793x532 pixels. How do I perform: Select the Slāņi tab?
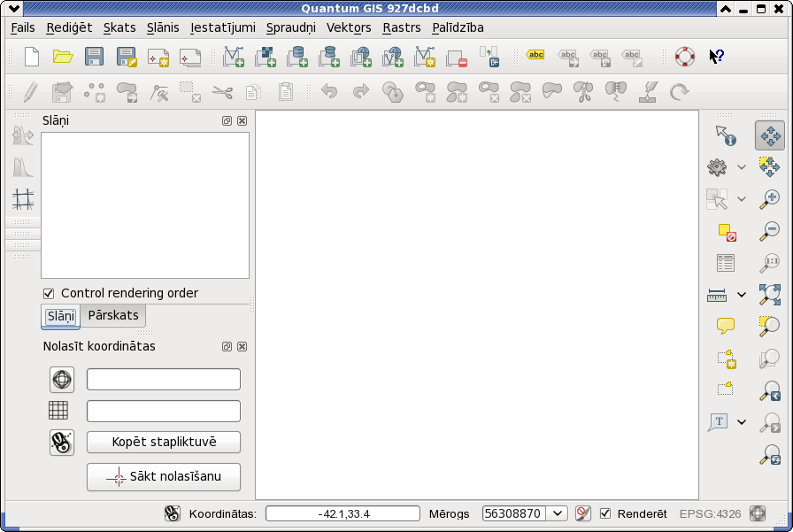pyautogui.click(x=61, y=317)
